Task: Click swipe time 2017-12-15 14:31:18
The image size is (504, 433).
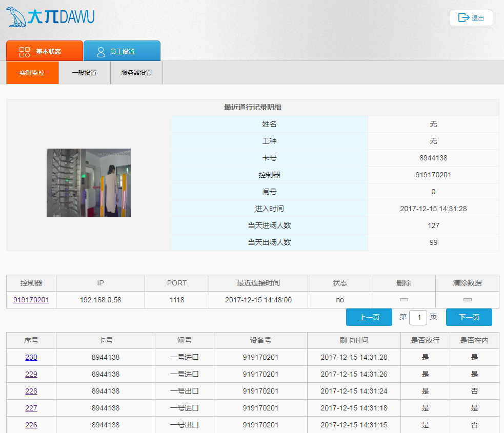Action: [354, 408]
